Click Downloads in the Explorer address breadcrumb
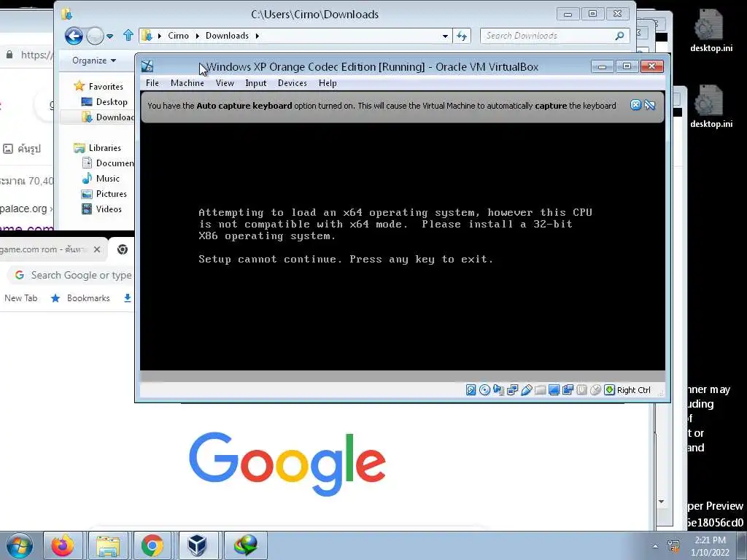Screen dimensions: 747x560 tap(228, 36)
